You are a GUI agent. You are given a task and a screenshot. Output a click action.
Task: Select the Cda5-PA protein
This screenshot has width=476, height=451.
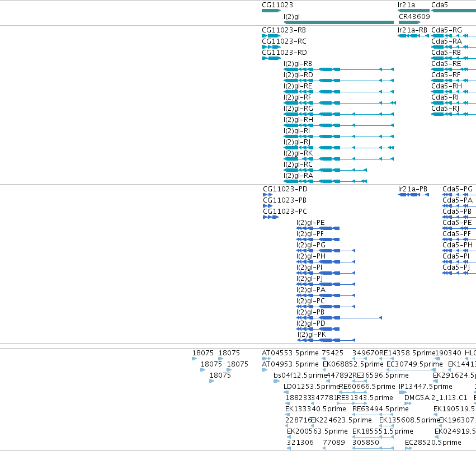[458, 200]
